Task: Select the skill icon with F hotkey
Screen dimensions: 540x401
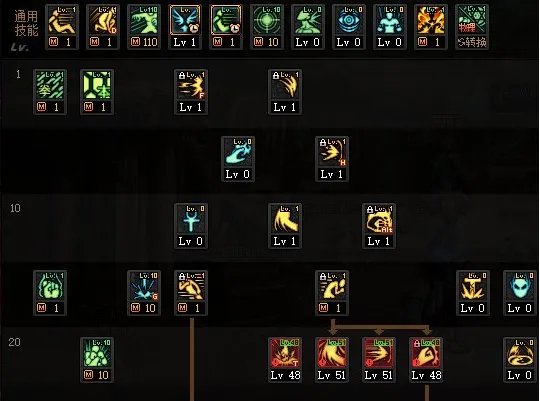Action: [x=191, y=85]
